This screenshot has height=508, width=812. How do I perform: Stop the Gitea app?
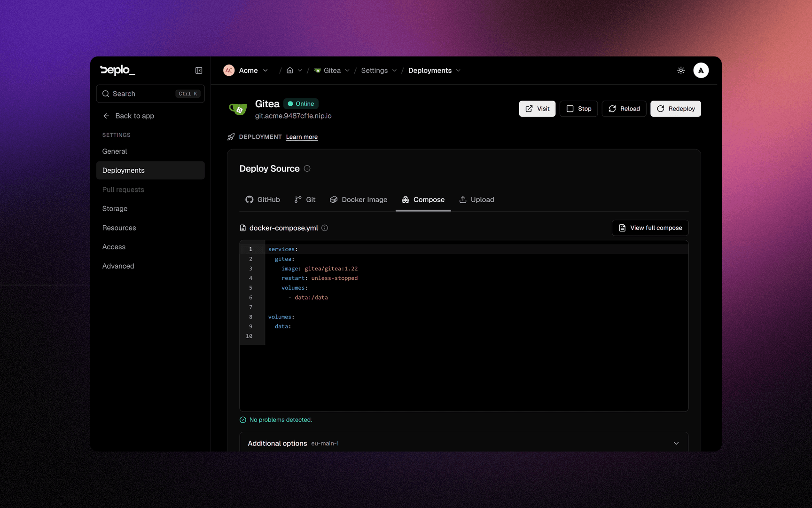click(x=578, y=109)
